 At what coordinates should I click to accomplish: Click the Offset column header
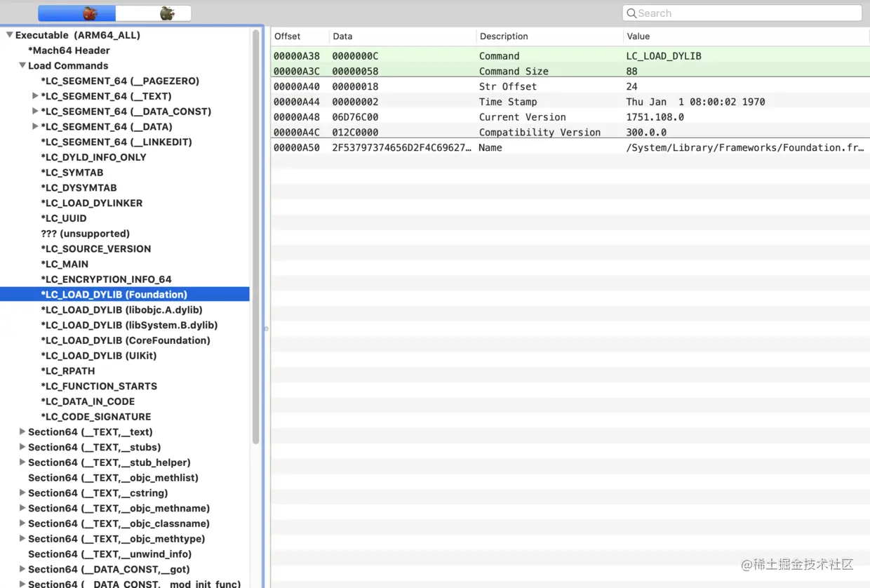[300, 36]
